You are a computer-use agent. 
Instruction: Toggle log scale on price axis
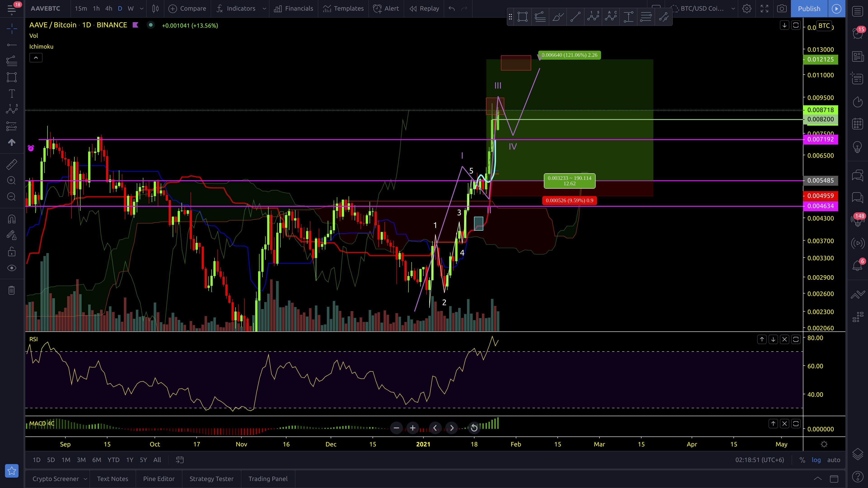pyautogui.click(x=816, y=460)
